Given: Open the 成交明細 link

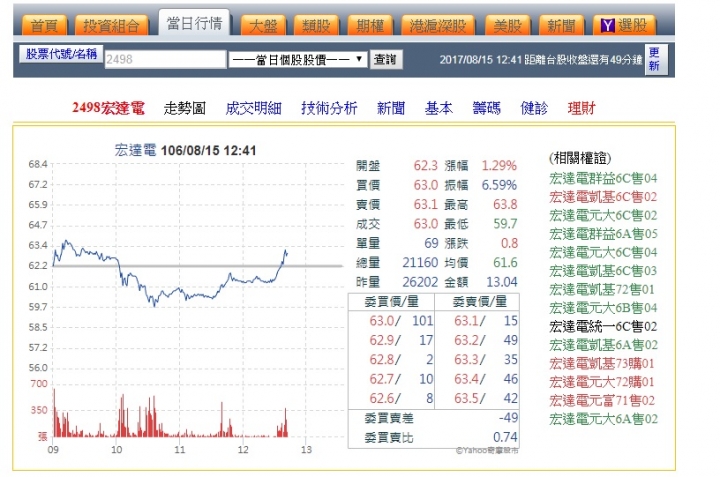Looking at the screenshot, I should 253,108.
